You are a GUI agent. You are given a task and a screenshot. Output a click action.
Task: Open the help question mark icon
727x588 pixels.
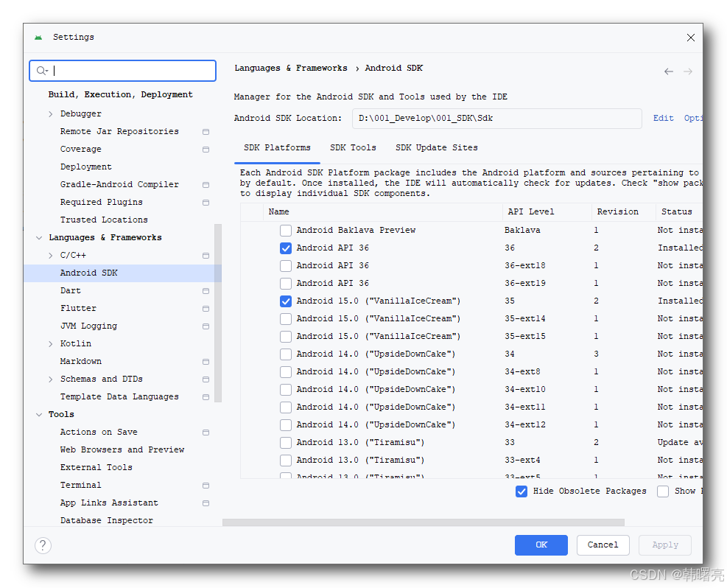[x=43, y=545]
